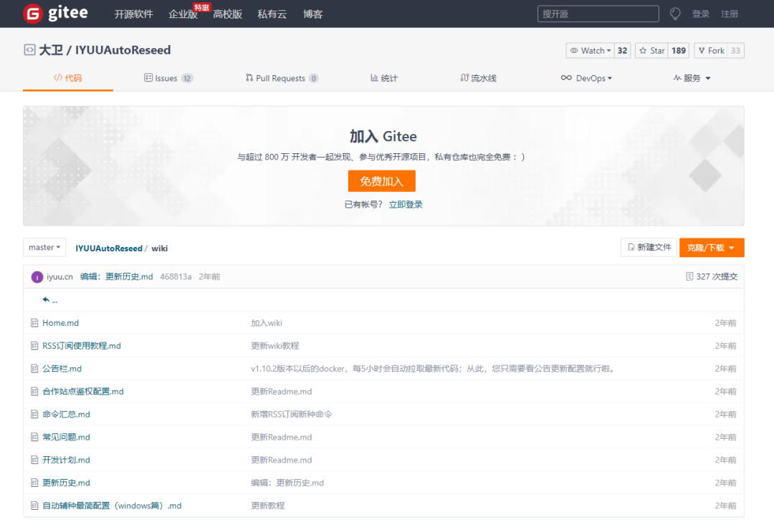774x532 pixels.
Task: Click the file icon beside 更新历史.md row
Action: [x=34, y=483]
